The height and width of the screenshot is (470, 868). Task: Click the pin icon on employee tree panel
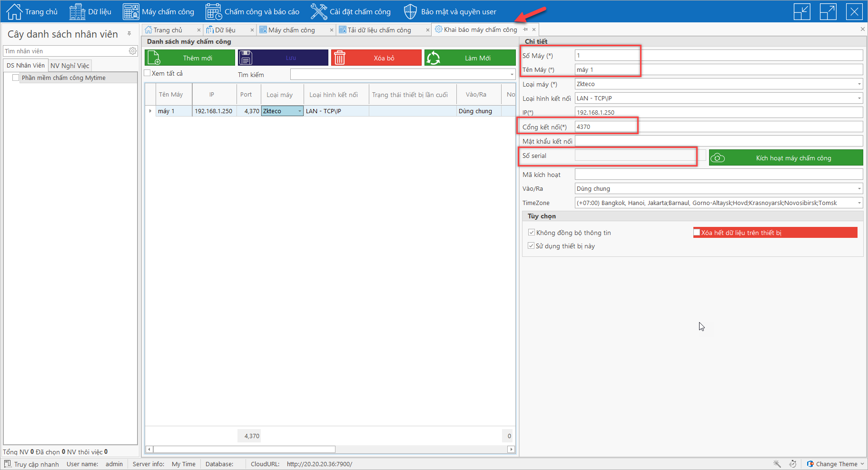tap(129, 34)
